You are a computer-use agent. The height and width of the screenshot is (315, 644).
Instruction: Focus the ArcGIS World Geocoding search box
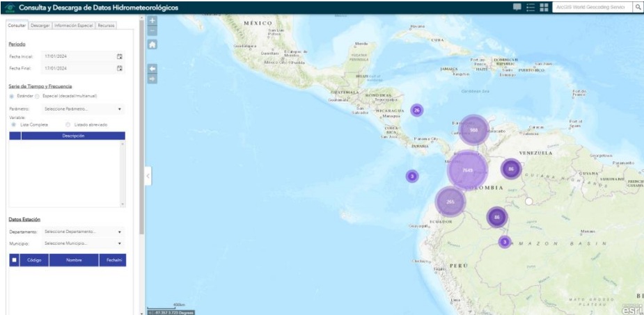click(x=592, y=8)
